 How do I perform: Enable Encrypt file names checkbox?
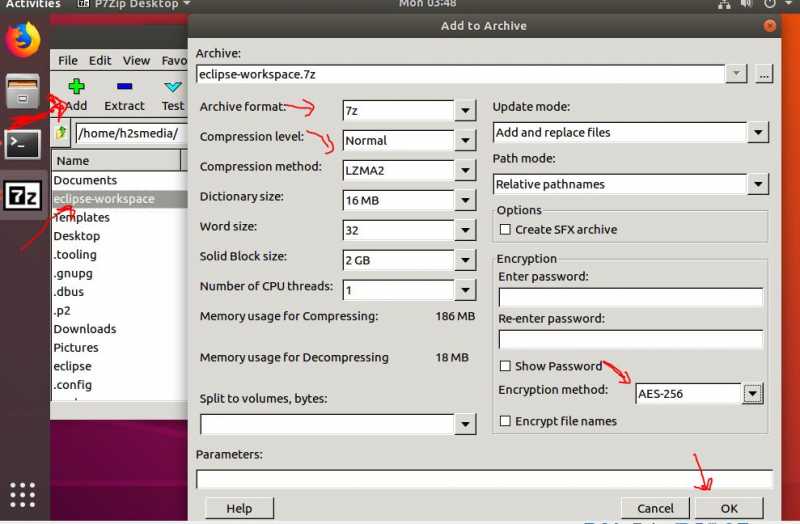[x=505, y=421]
